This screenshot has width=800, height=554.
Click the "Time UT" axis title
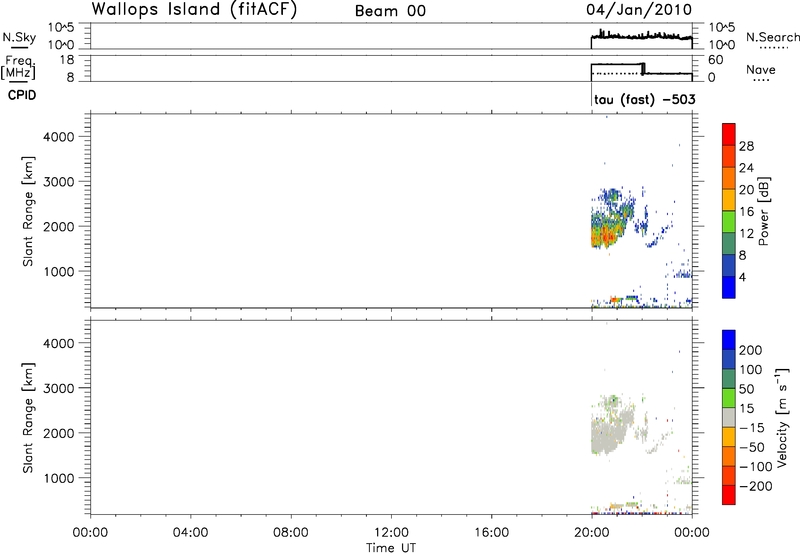point(391,547)
